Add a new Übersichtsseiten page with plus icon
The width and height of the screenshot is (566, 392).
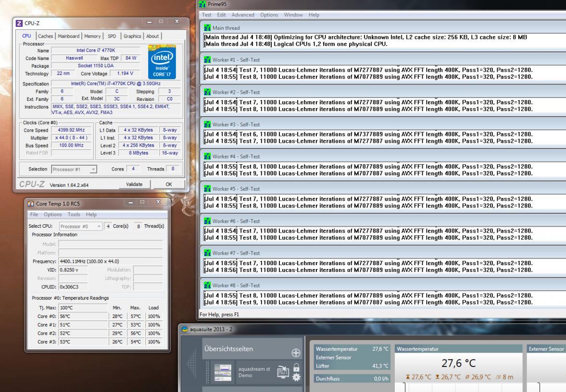(x=296, y=352)
